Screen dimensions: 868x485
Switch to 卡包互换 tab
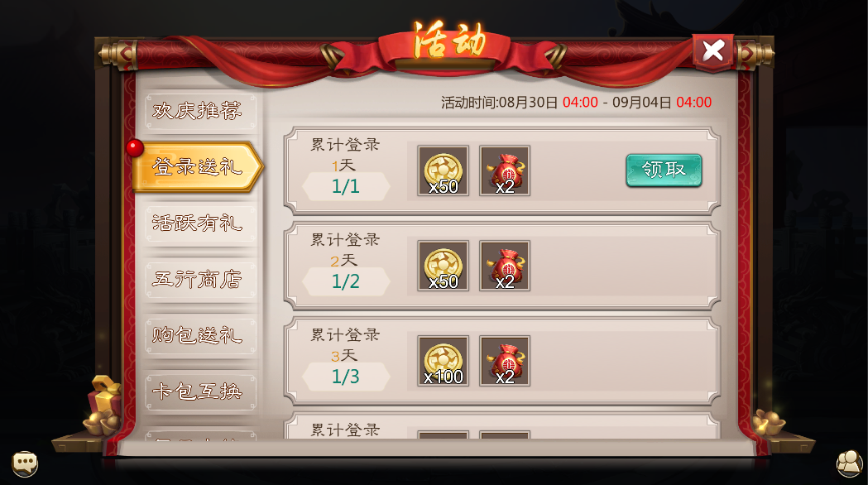click(x=199, y=392)
